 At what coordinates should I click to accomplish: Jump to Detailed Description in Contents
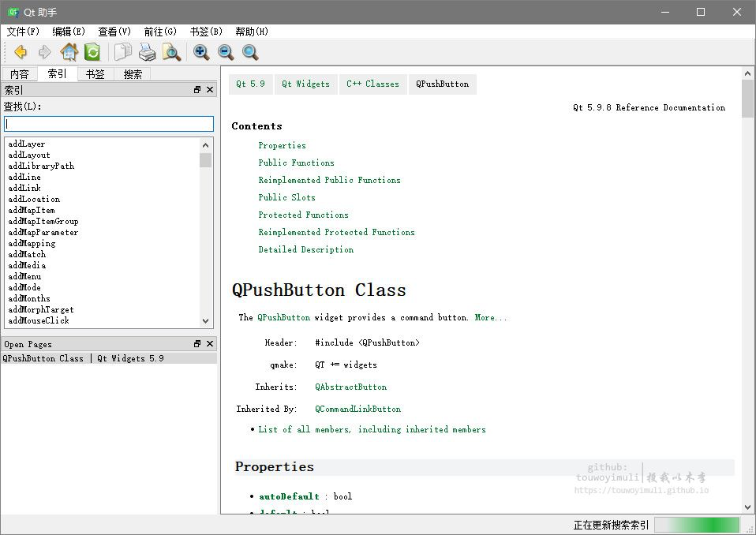(305, 249)
